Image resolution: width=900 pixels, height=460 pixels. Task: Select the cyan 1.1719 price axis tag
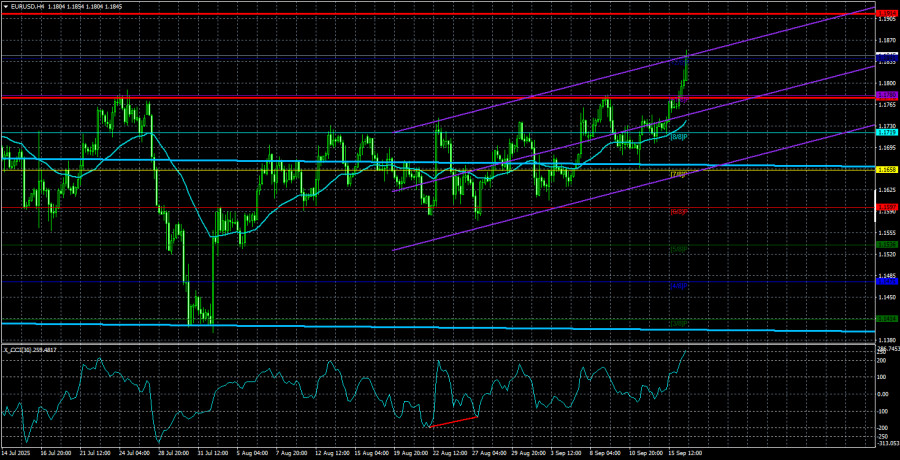pyautogui.click(x=886, y=132)
